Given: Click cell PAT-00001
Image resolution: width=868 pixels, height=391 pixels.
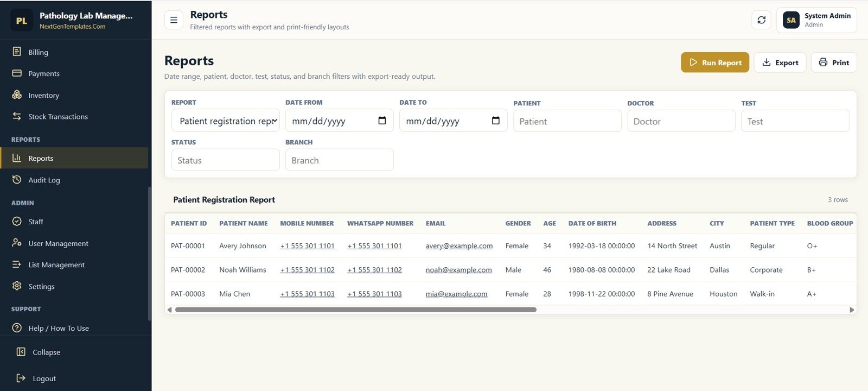Looking at the screenshot, I should (x=188, y=245).
